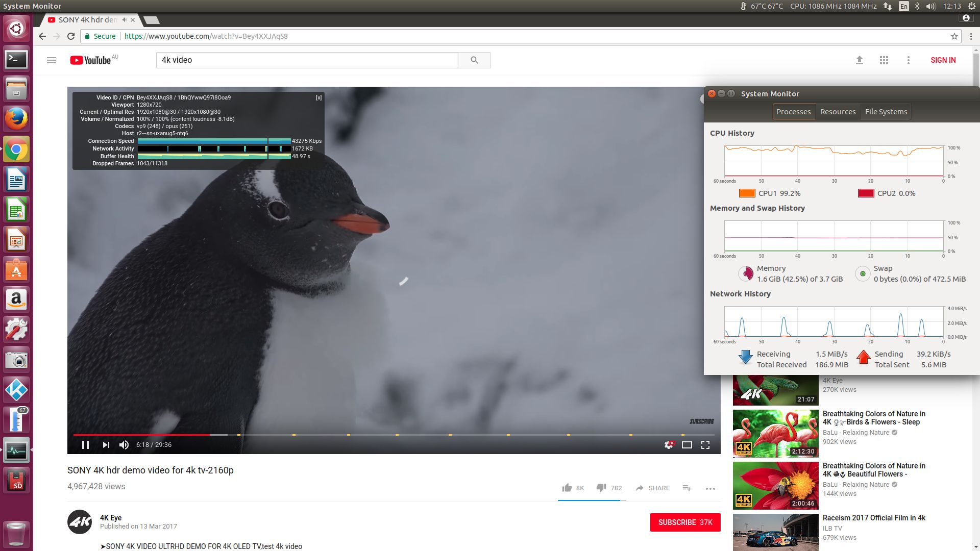
Task: Open a new Chrome tab
Action: click(152, 20)
